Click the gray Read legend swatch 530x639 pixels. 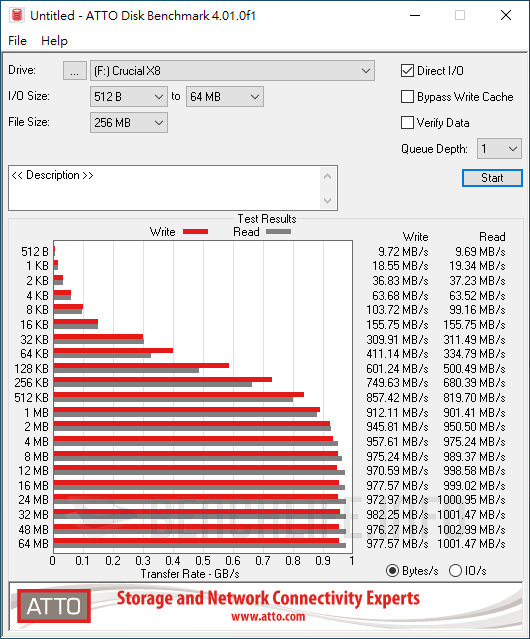pyautogui.click(x=279, y=231)
